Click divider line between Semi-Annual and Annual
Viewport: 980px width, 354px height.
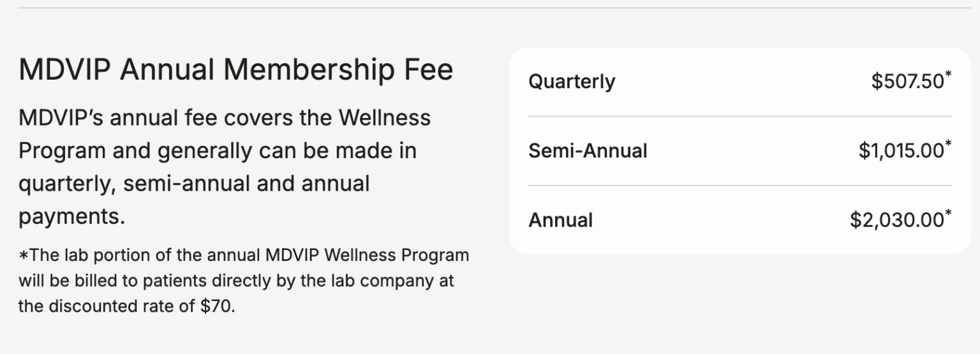click(739, 186)
